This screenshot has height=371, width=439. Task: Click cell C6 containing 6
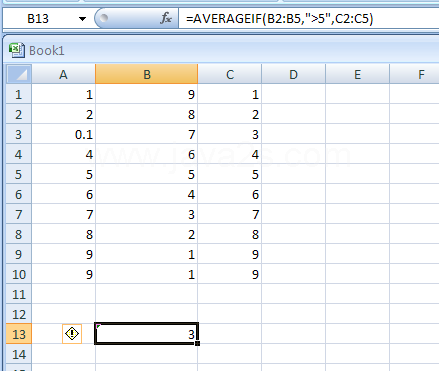pos(230,194)
